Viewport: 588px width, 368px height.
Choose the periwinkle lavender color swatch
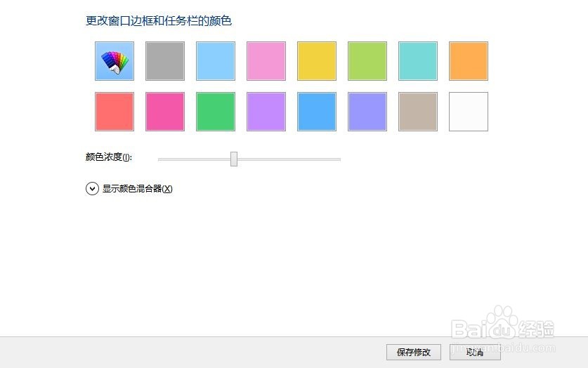[367, 112]
